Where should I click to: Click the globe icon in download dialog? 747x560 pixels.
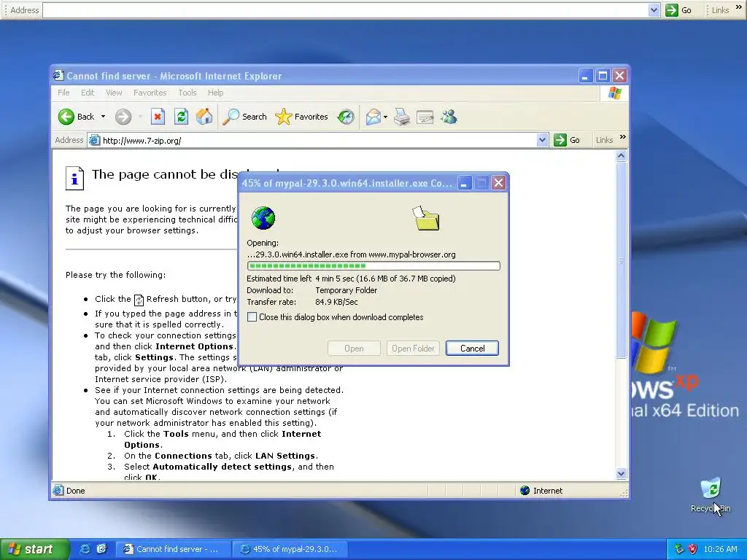tap(263, 218)
